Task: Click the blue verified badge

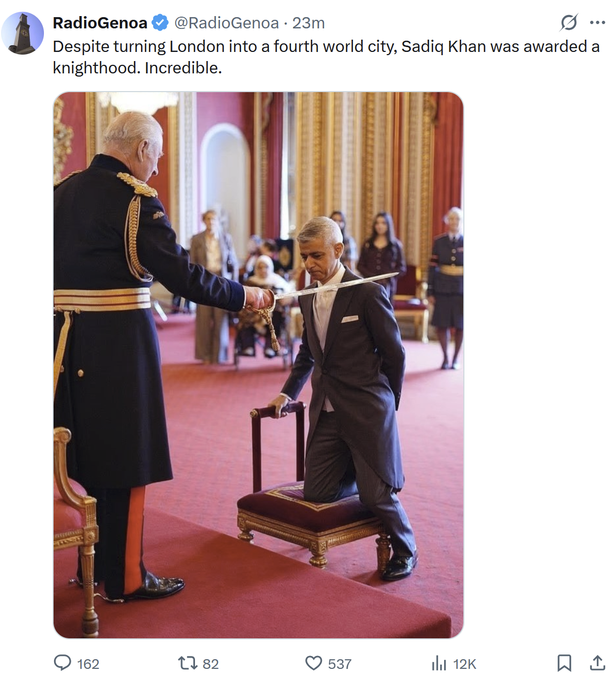Action: click(x=160, y=22)
